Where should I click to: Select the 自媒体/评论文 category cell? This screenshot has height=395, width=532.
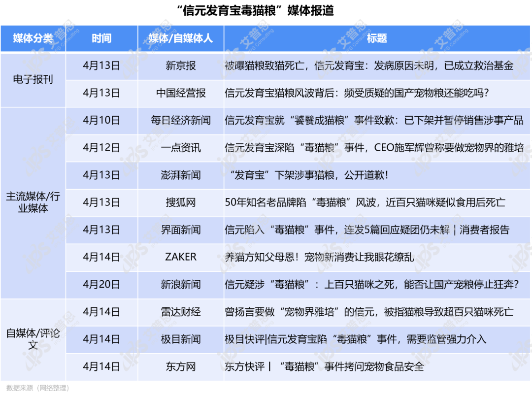click(33, 339)
